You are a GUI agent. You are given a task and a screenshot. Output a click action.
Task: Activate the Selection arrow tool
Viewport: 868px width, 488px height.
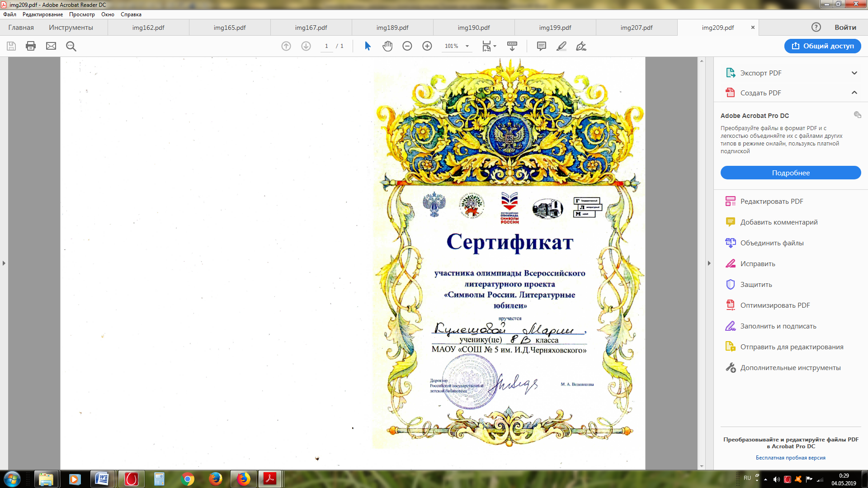(368, 46)
